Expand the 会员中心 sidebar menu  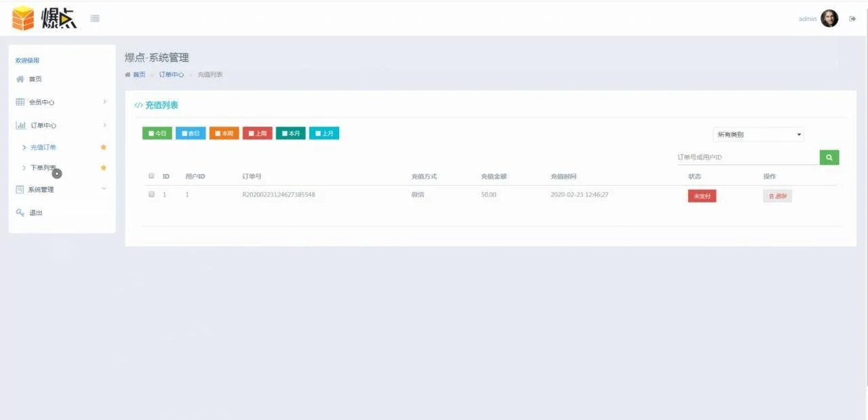click(61, 102)
